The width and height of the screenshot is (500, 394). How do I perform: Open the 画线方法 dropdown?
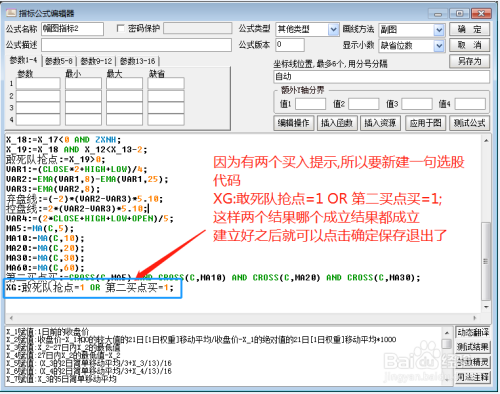[x=439, y=30]
